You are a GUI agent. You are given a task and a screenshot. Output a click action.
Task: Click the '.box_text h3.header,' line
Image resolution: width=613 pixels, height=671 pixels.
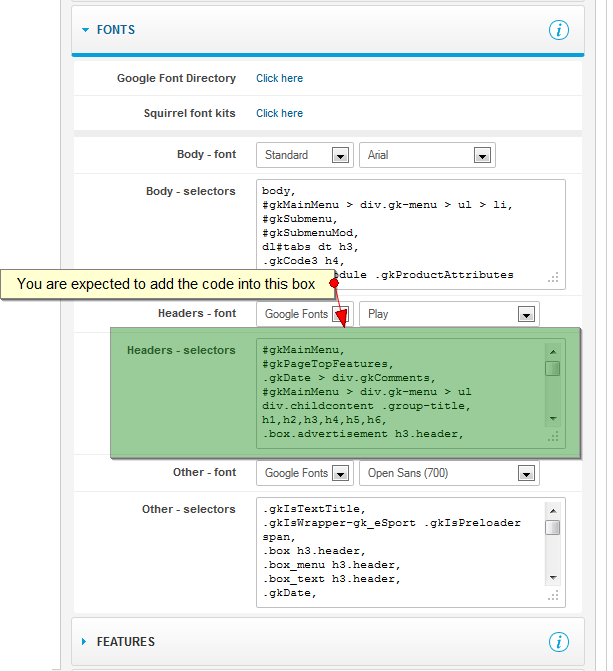pyautogui.click(x=331, y=579)
